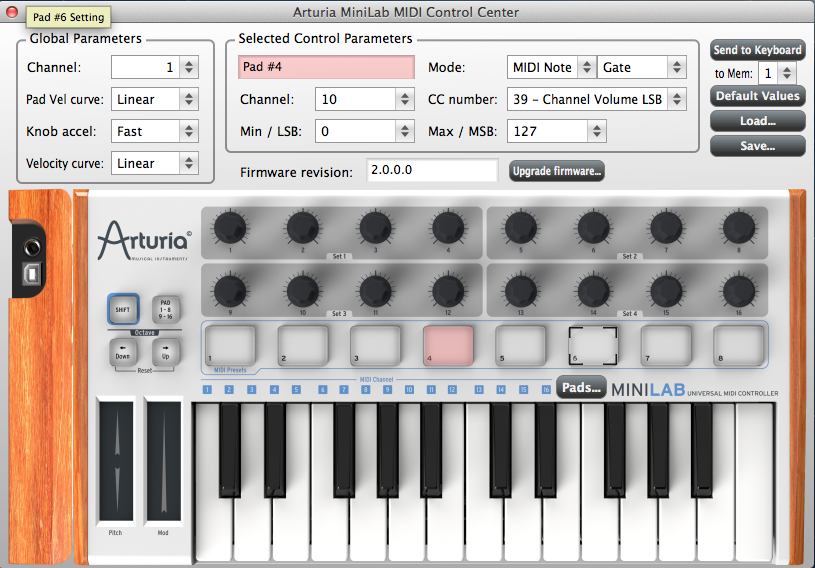Click the Octave Down button

(123, 353)
